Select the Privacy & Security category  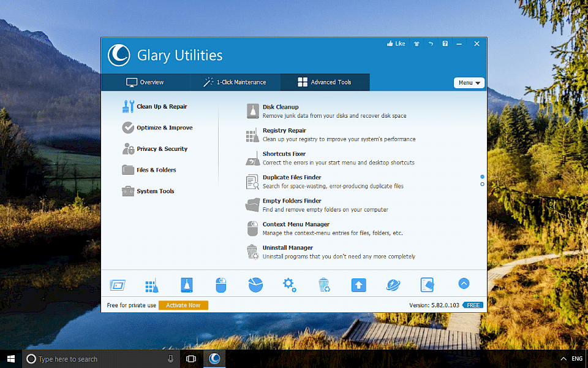155,149
